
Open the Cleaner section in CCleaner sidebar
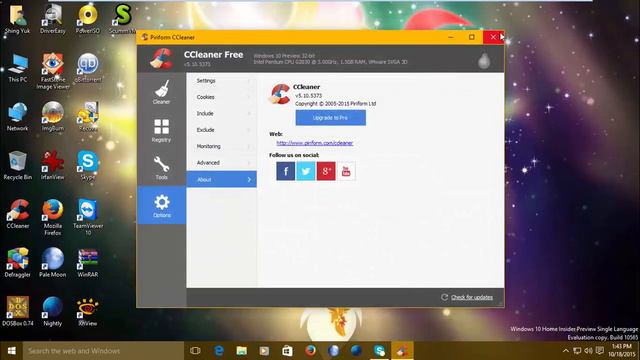pos(162,92)
